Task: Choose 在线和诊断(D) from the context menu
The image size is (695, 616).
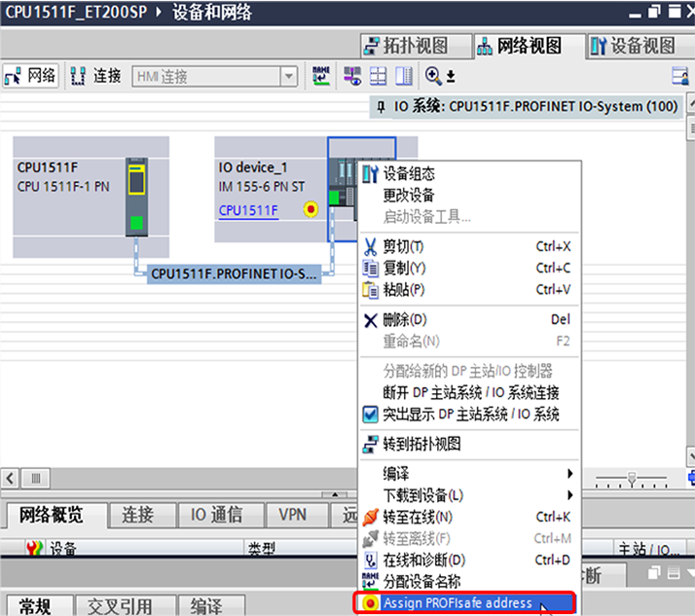Action: 469,561
